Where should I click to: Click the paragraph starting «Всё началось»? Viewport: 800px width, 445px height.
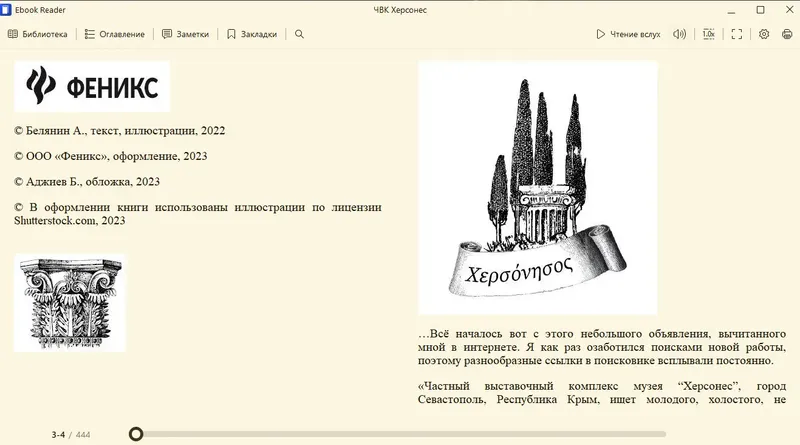coord(602,347)
